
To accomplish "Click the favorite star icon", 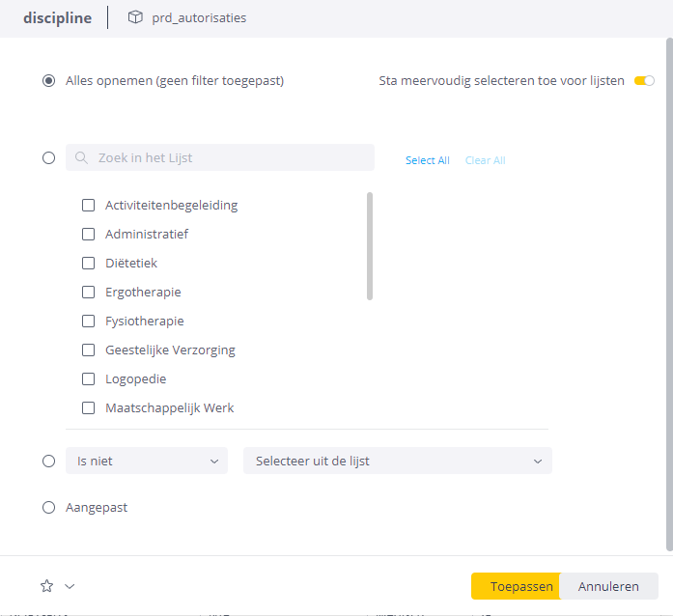I will click(x=46, y=586).
